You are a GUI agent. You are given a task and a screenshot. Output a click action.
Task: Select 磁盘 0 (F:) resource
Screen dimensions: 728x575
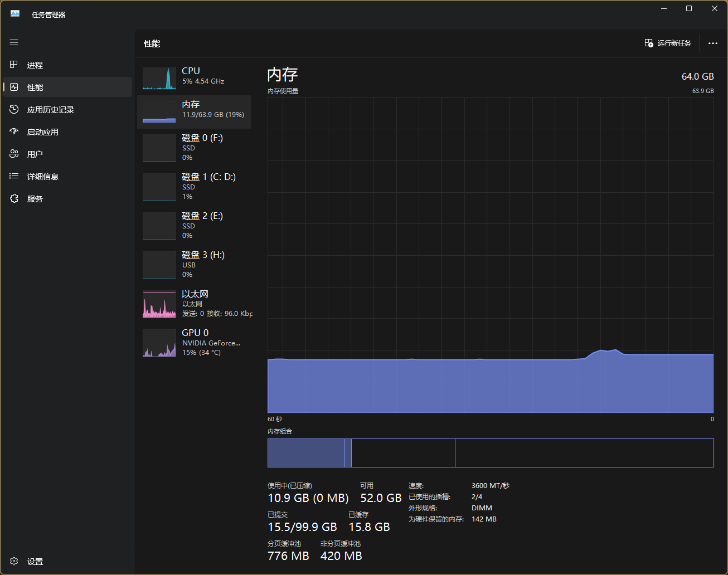coord(194,148)
